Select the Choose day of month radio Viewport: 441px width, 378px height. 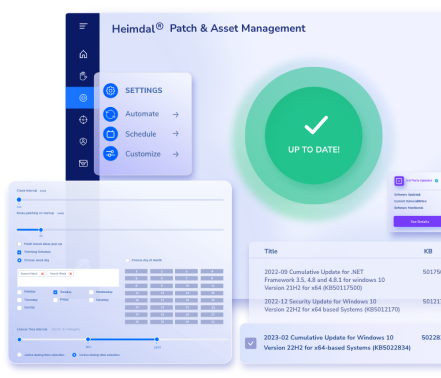click(x=127, y=260)
